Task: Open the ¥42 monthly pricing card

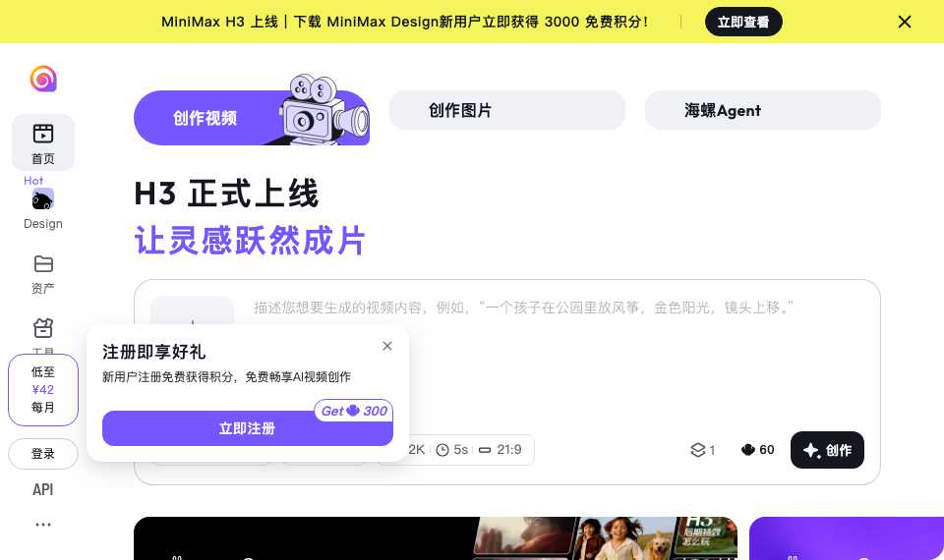Action: [43, 390]
